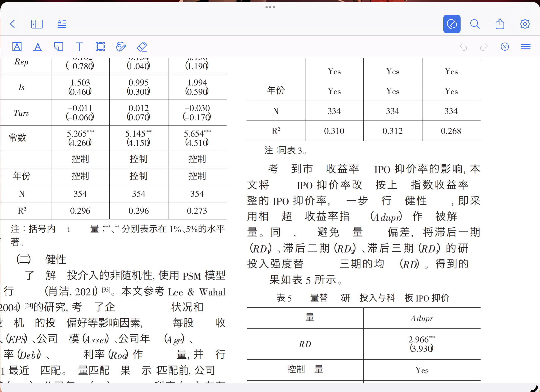Image resolution: width=540 pixels, height=392 pixels.
Task: Open settings gear
Action: [525, 24]
